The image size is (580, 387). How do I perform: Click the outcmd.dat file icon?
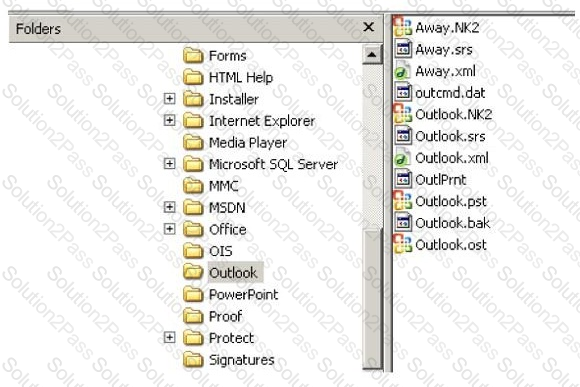coord(403,92)
